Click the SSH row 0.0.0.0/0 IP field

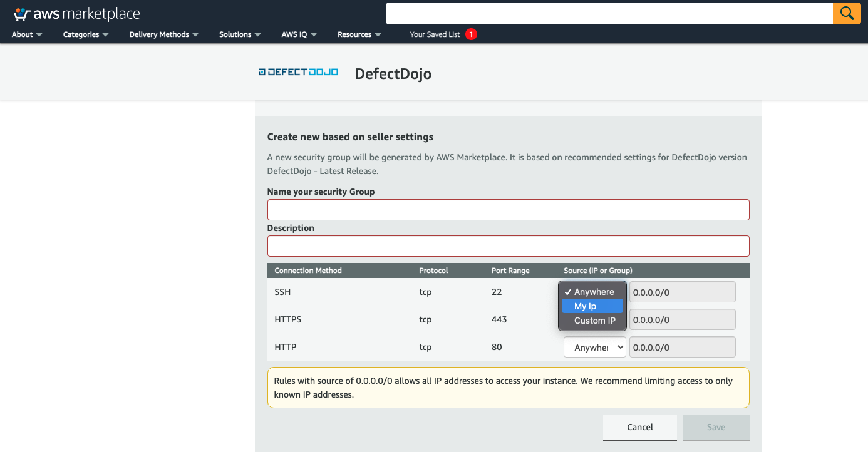(x=682, y=292)
